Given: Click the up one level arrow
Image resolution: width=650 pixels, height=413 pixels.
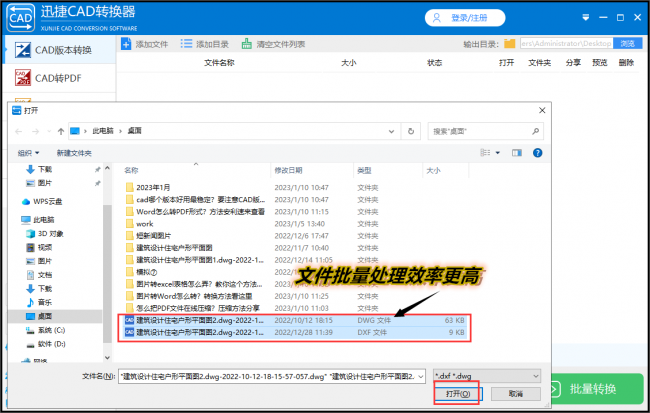Looking at the screenshot, I should coord(61,131).
